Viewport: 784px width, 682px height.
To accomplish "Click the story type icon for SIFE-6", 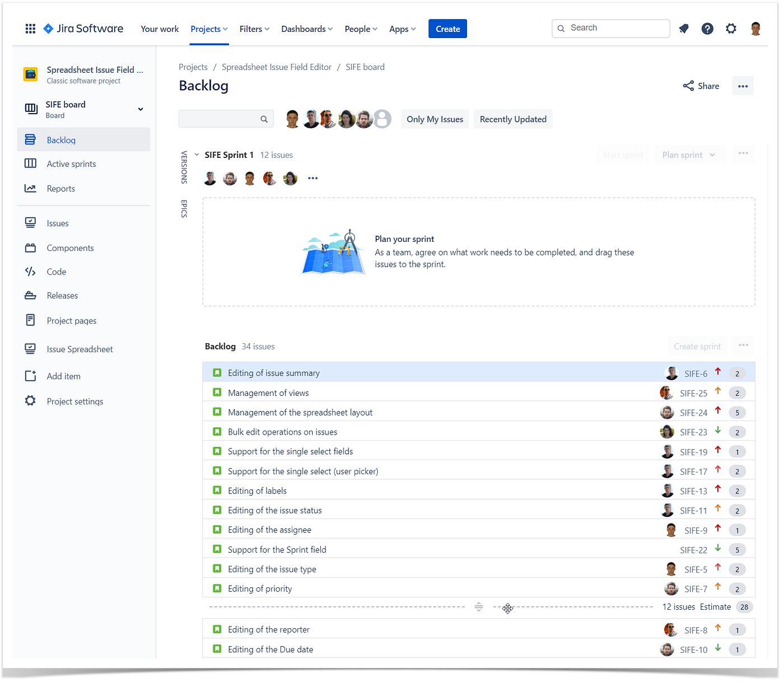I will [217, 372].
